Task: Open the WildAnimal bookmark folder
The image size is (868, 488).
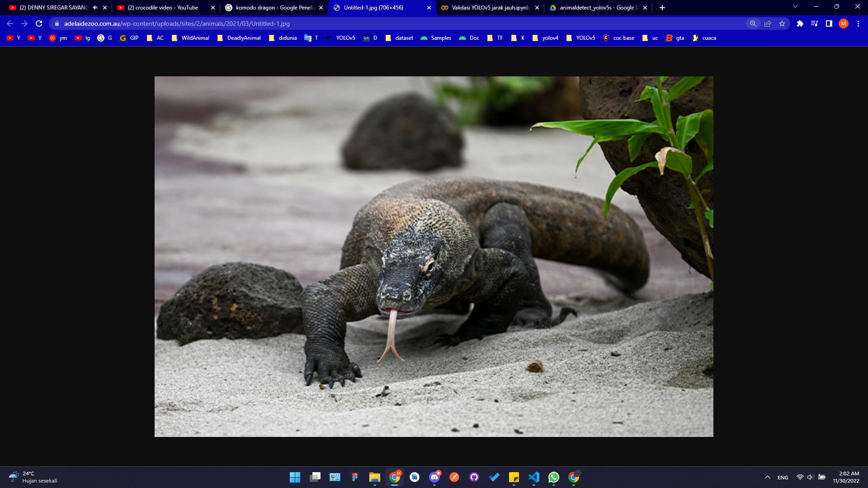Action: pos(190,38)
